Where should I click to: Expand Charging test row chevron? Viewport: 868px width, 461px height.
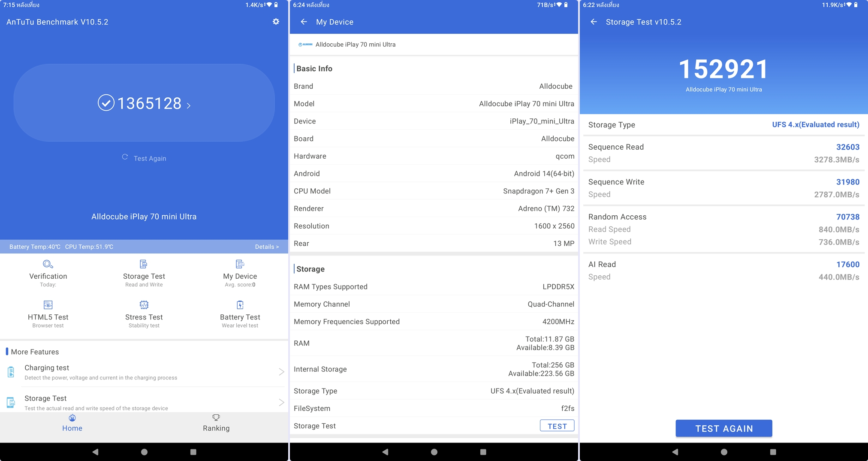point(281,372)
